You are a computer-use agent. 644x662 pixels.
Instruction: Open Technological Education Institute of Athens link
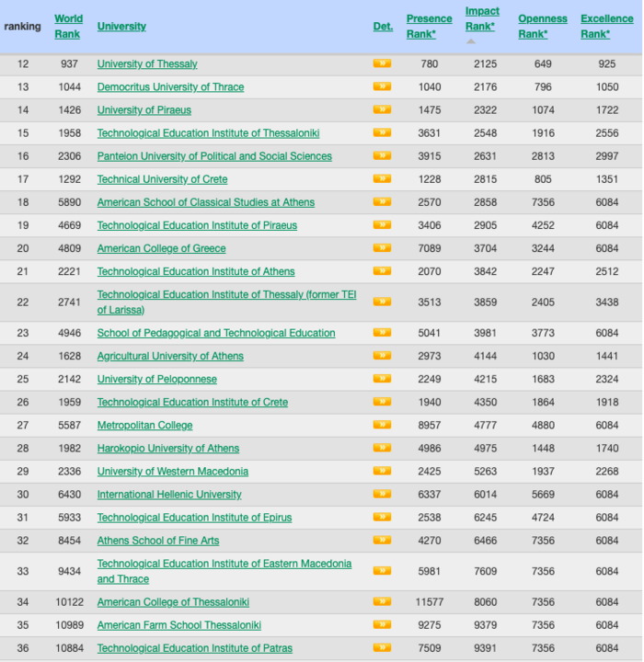[196, 271]
